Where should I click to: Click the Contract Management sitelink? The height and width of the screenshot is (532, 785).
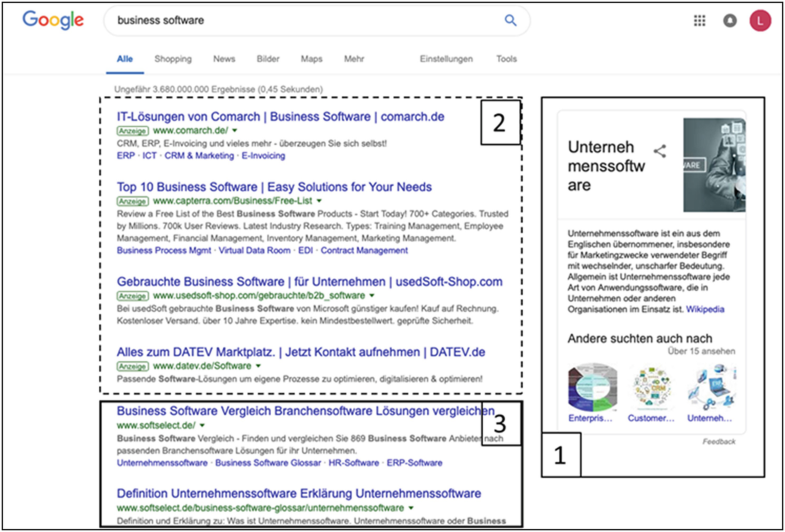[x=364, y=250]
